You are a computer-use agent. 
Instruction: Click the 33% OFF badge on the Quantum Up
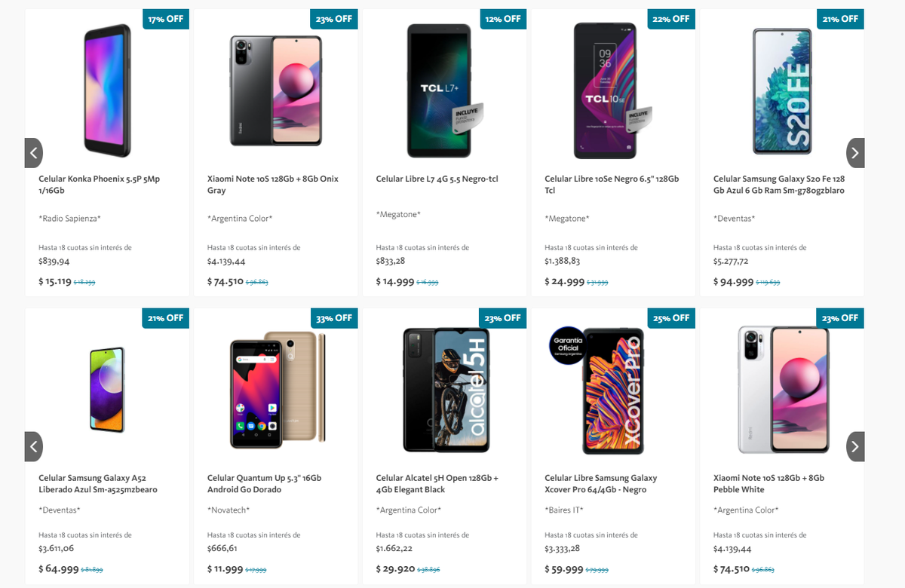tap(333, 318)
